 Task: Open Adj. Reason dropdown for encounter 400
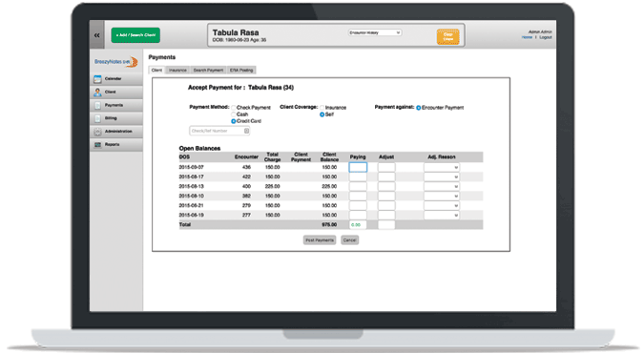pyautogui.click(x=442, y=187)
